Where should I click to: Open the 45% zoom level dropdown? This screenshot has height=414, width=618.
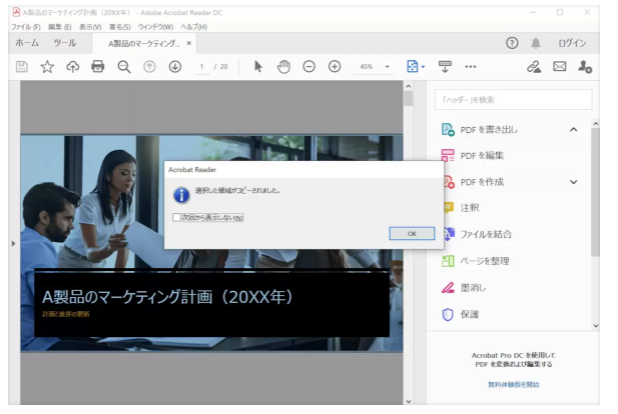pyautogui.click(x=386, y=66)
